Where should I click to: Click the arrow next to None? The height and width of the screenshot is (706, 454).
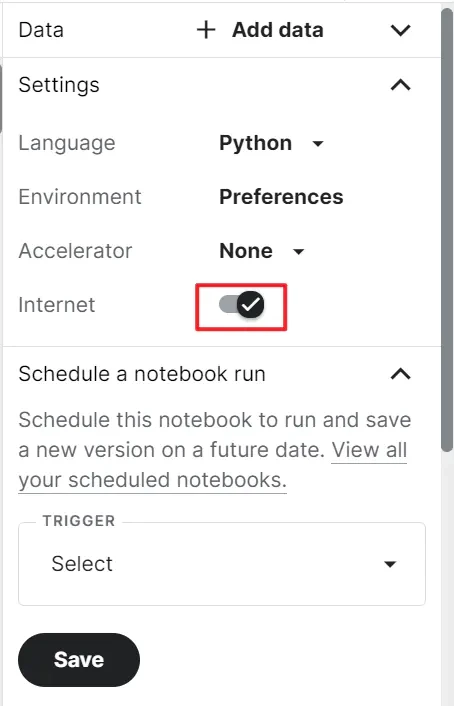coord(299,252)
